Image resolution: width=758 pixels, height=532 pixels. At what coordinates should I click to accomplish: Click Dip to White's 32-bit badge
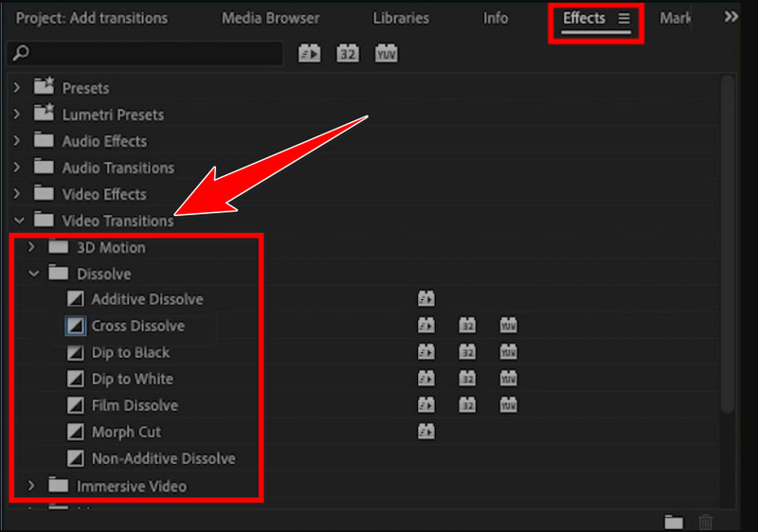coord(467,379)
